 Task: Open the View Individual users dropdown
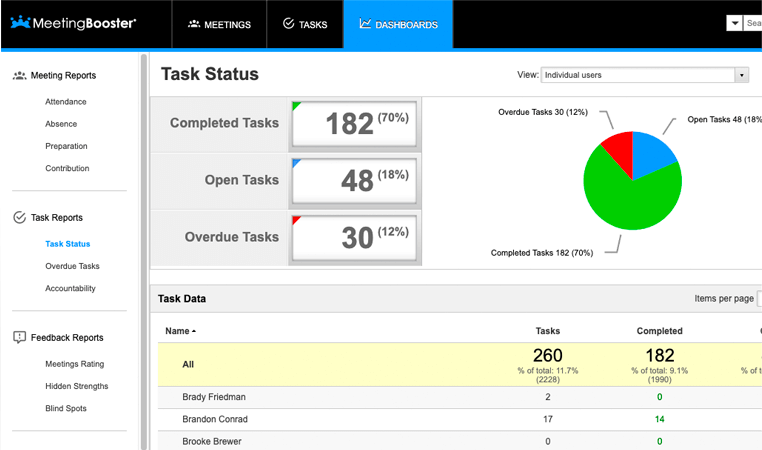coord(644,75)
